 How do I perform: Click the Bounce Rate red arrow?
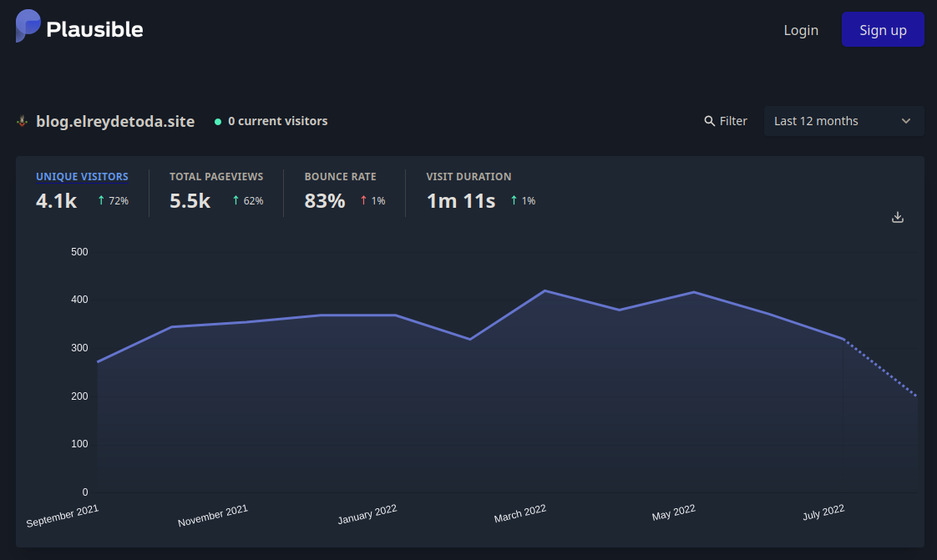click(363, 200)
